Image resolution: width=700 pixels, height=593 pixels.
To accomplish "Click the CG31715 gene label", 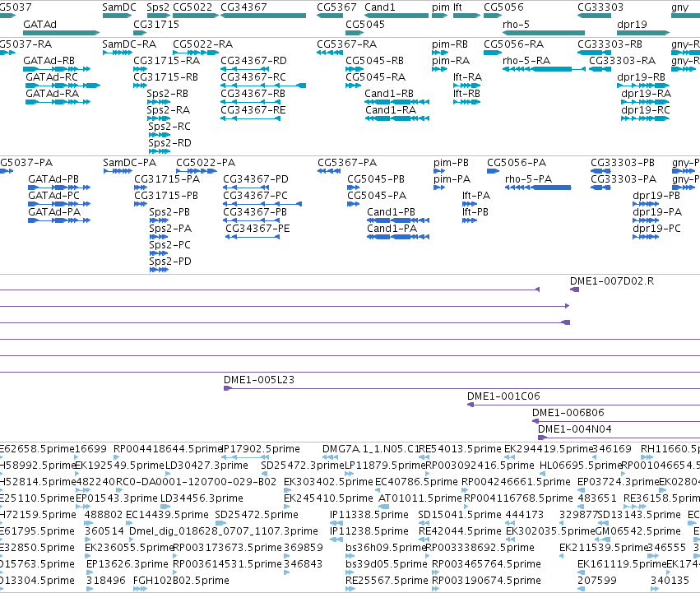I will (x=156, y=25).
